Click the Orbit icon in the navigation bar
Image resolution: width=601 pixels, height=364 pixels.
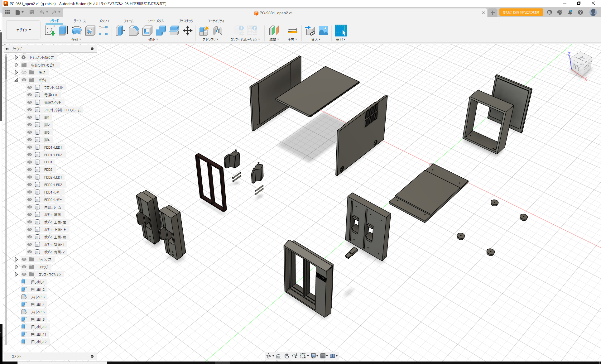tap(269, 356)
